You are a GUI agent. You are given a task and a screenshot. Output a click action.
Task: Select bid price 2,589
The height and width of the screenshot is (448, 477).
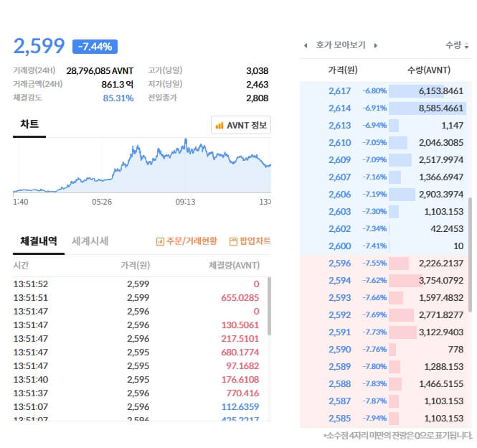coord(339,367)
